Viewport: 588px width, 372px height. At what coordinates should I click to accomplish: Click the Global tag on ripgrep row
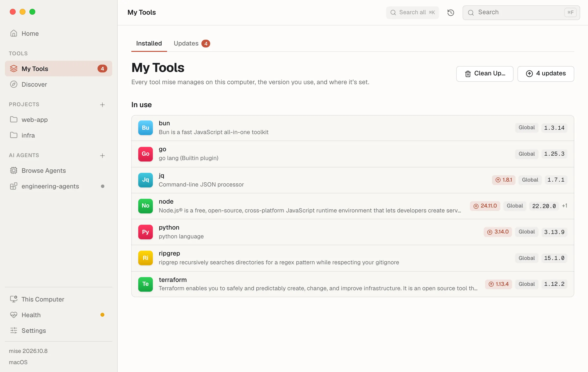(x=527, y=258)
